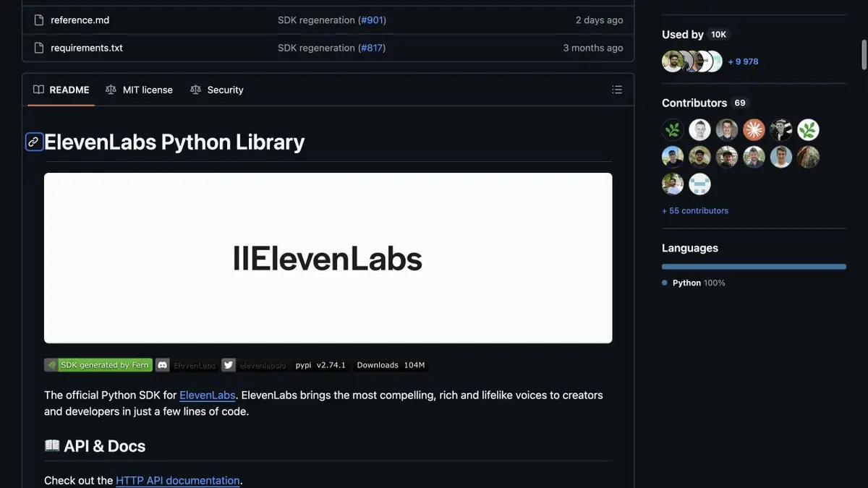Switch to the MIT license tab
The image size is (868, 488).
point(139,90)
